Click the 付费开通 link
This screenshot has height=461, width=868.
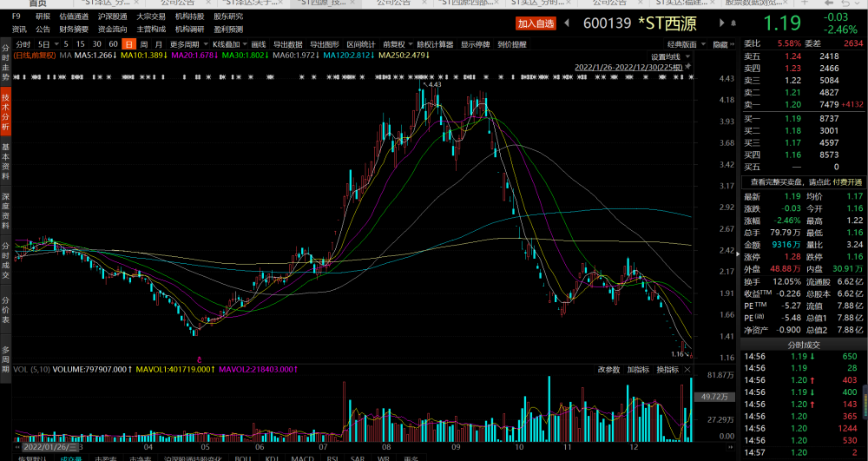[x=847, y=182]
